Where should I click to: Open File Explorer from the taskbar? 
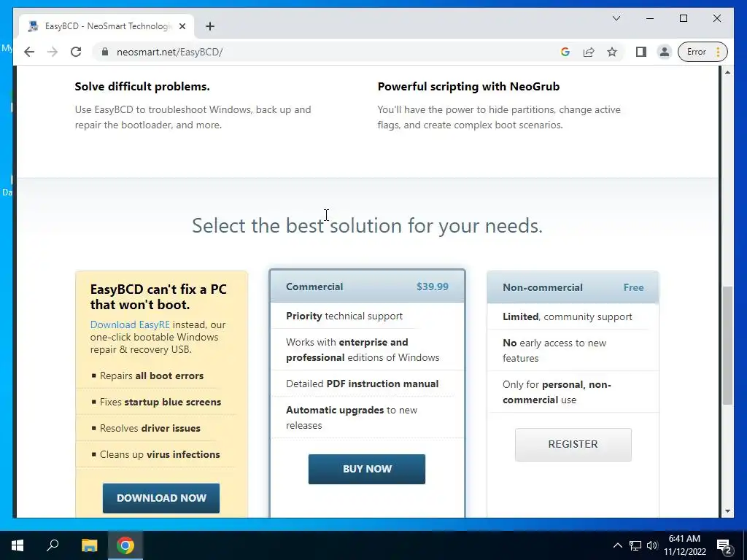[89, 545]
